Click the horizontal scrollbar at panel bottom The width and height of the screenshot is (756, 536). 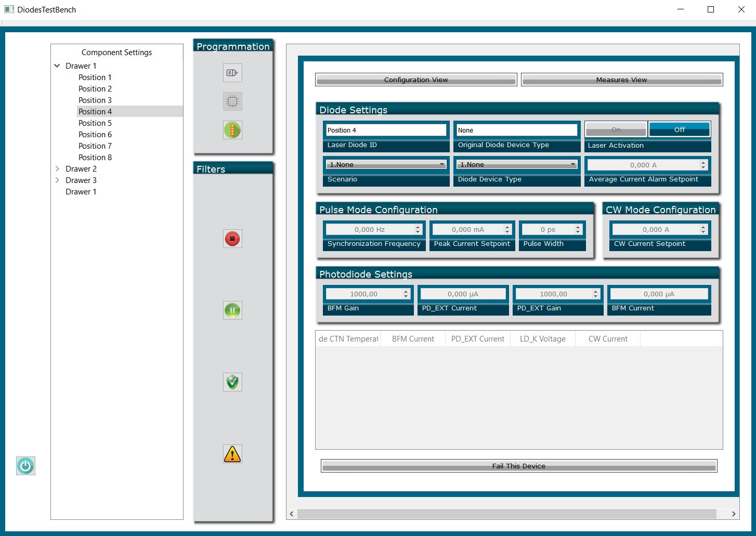(506, 514)
